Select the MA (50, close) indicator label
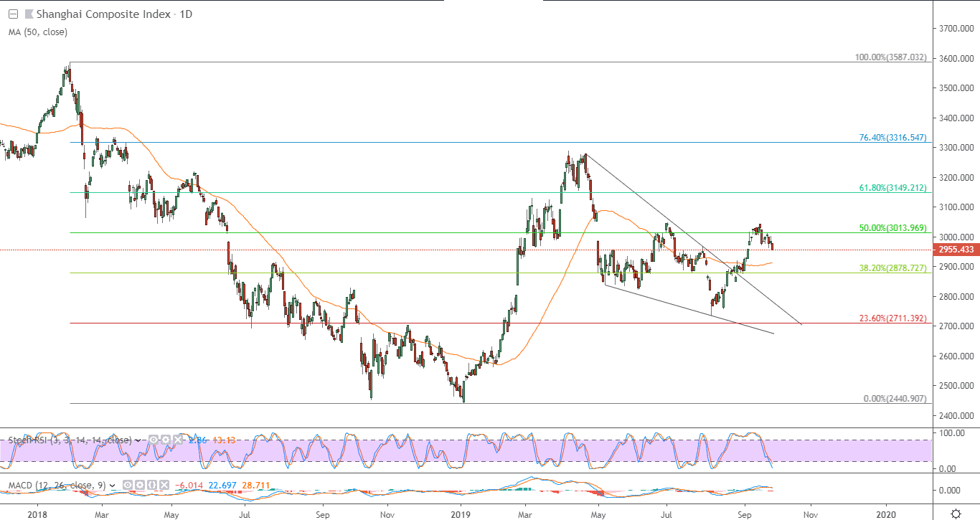Image resolution: width=980 pixels, height=520 pixels. 37,32
